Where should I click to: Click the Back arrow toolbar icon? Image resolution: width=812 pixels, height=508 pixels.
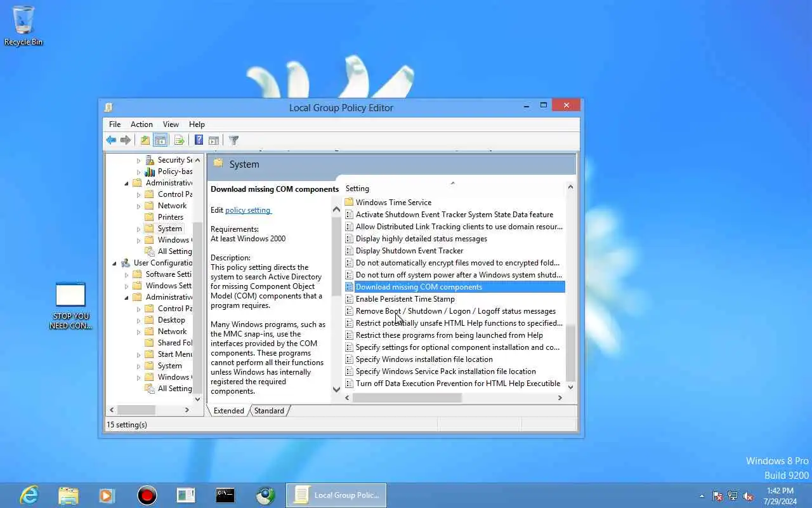click(x=111, y=140)
